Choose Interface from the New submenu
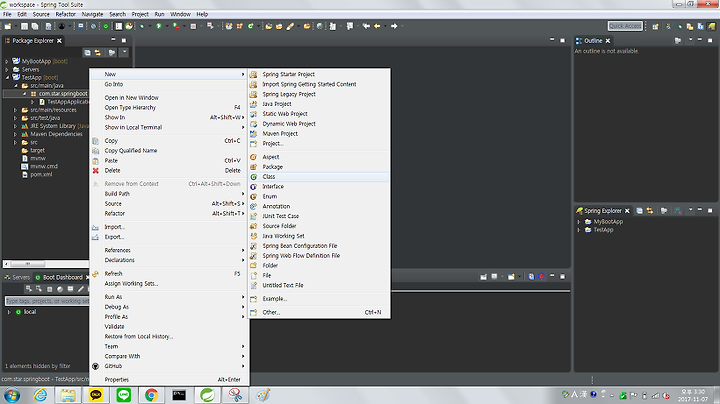 pyautogui.click(x=319, y=186)
